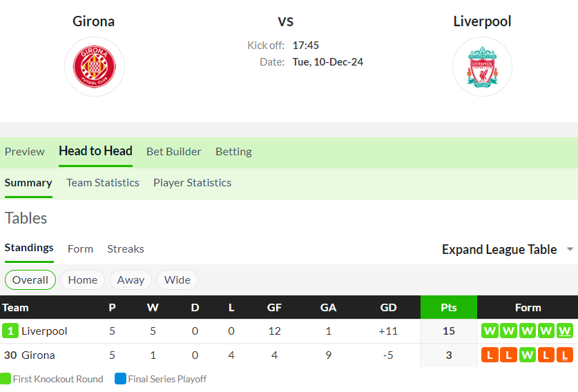The width and height of the screenshot is (578, 392).
Task: Click Girona's first L form badge
Action: (490, 355)
